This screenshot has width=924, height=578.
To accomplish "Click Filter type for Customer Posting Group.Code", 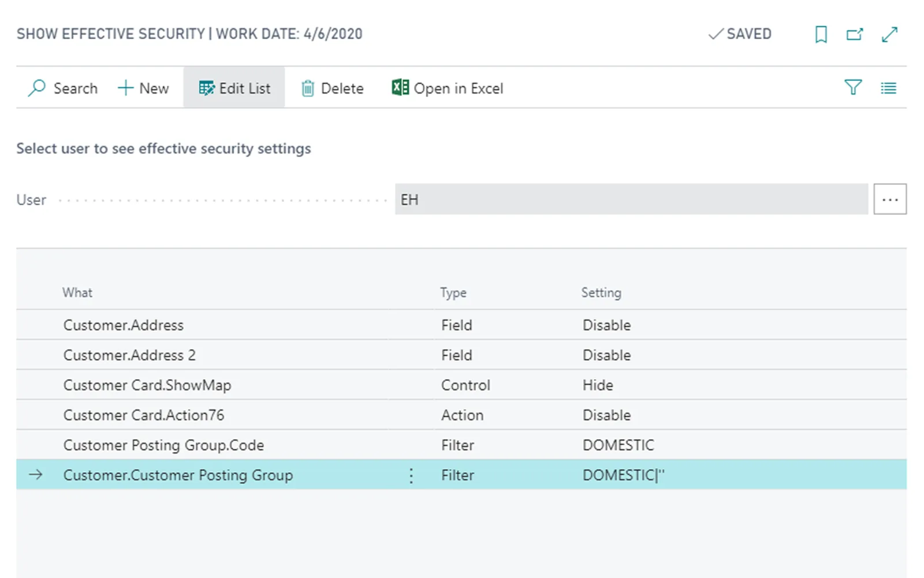I will (457, 445).
